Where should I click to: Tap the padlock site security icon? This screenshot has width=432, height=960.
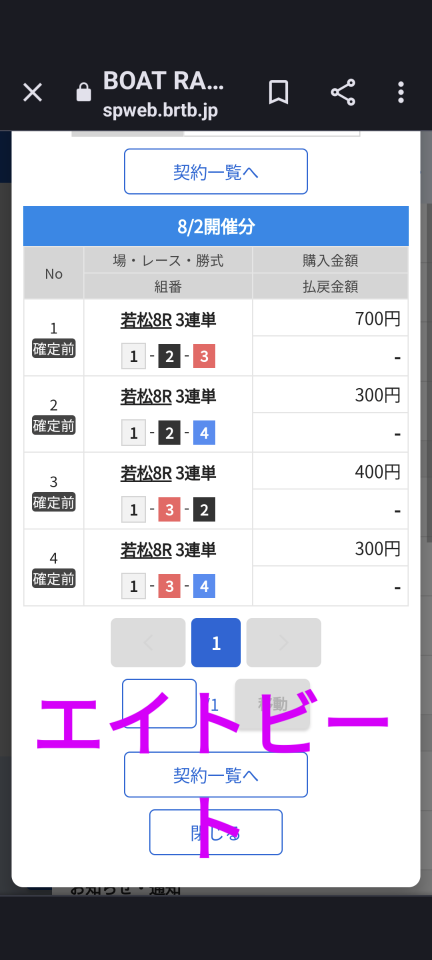[83, 93]
